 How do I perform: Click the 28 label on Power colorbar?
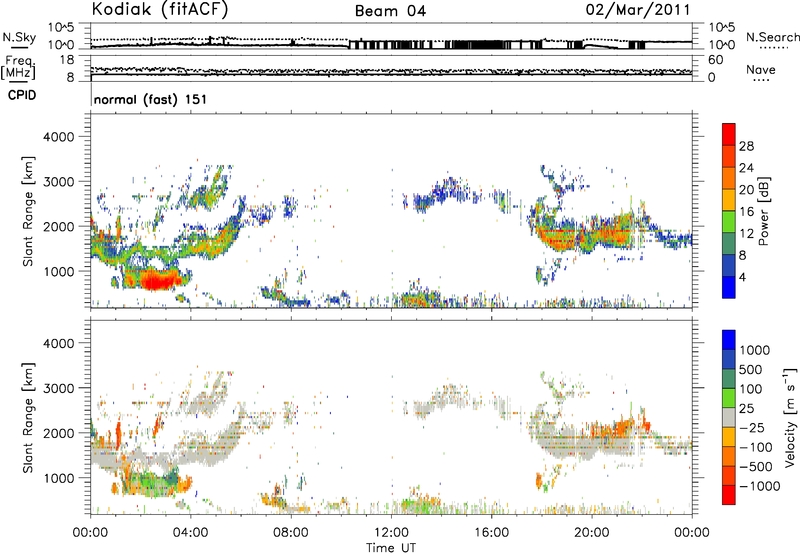point(746,146)
